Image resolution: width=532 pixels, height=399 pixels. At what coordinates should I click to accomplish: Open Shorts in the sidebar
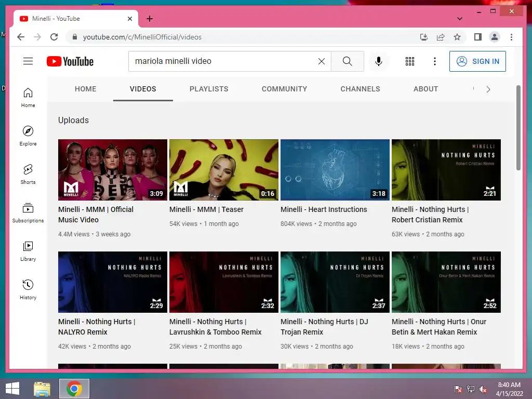coord(28,175)
